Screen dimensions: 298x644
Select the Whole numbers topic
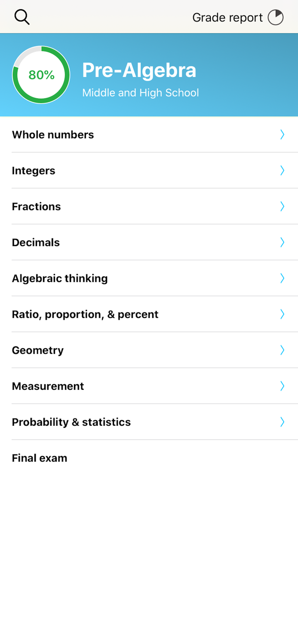click(52, 134)
